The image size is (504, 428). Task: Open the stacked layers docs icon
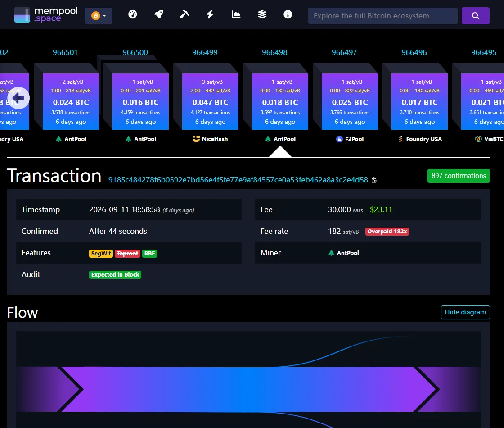click(x=262, y=14)
